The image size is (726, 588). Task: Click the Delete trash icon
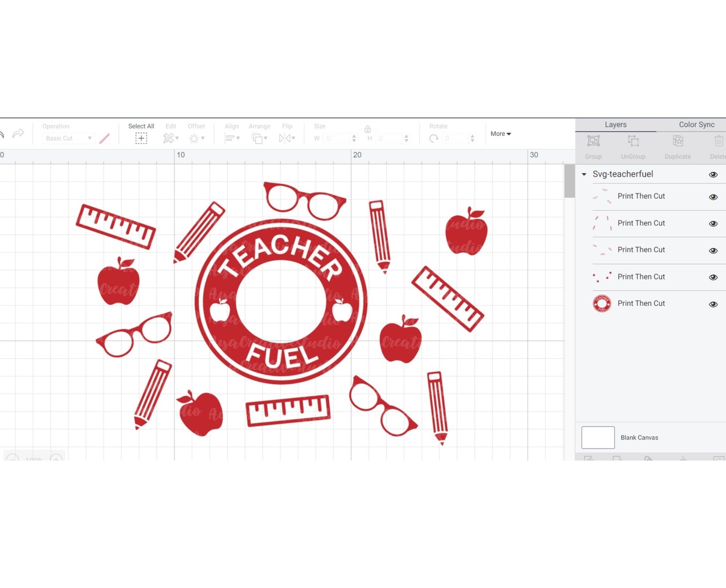tap(719, 141)
